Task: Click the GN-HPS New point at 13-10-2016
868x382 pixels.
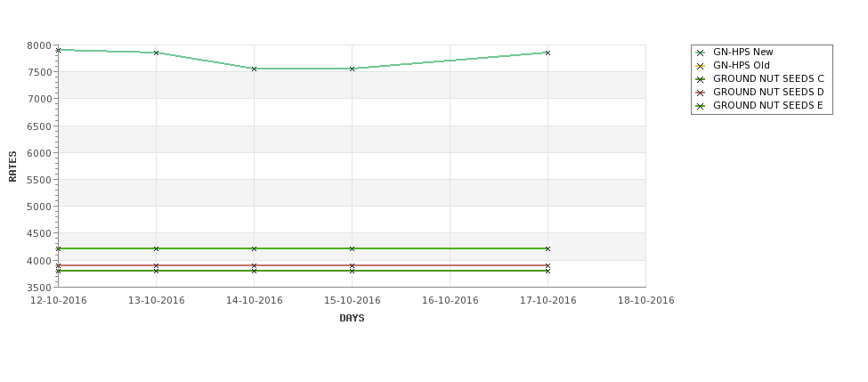Action: [156, 53]
